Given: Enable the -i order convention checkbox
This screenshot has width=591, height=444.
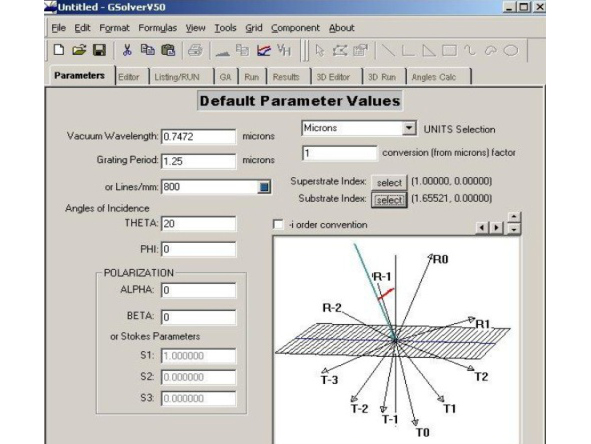Looking at the screenshot, I should click(x=278, y=225).
